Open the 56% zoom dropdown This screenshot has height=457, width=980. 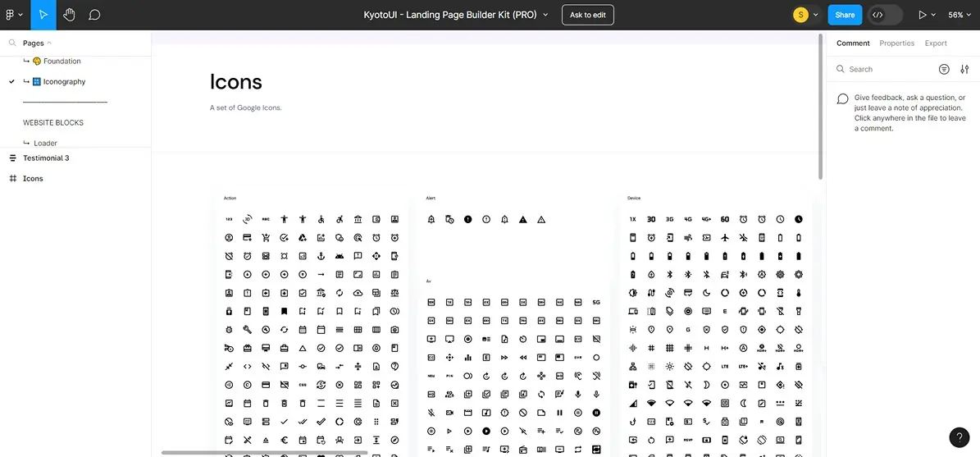click(x=959, y=15)
